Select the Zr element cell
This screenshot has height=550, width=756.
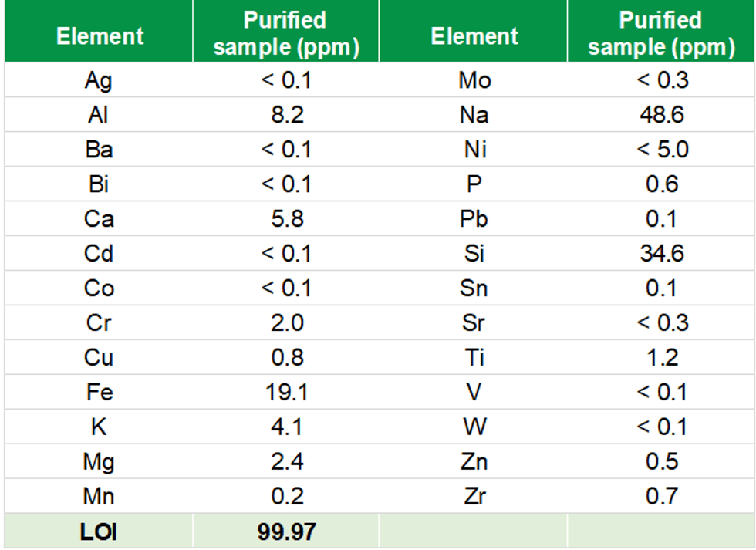coord(474,496)
